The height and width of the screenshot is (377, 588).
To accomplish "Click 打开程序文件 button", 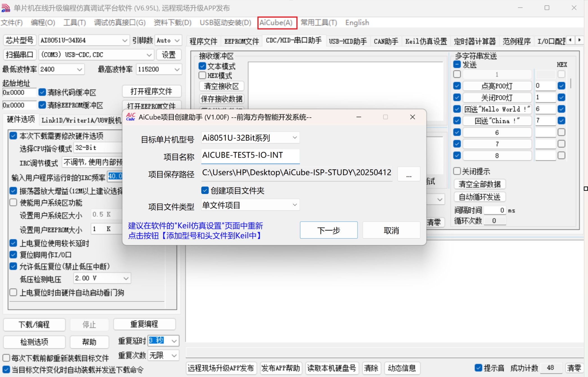I will pos(152,91).
